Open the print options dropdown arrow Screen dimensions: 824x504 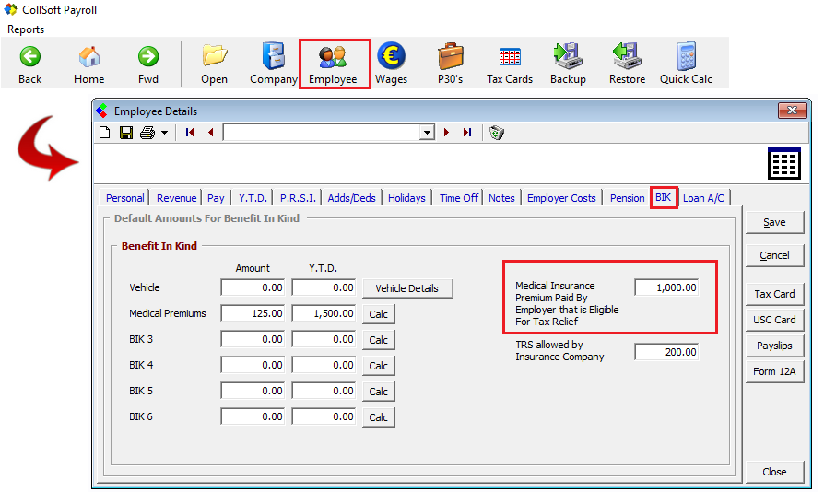(x=164, y=133)
